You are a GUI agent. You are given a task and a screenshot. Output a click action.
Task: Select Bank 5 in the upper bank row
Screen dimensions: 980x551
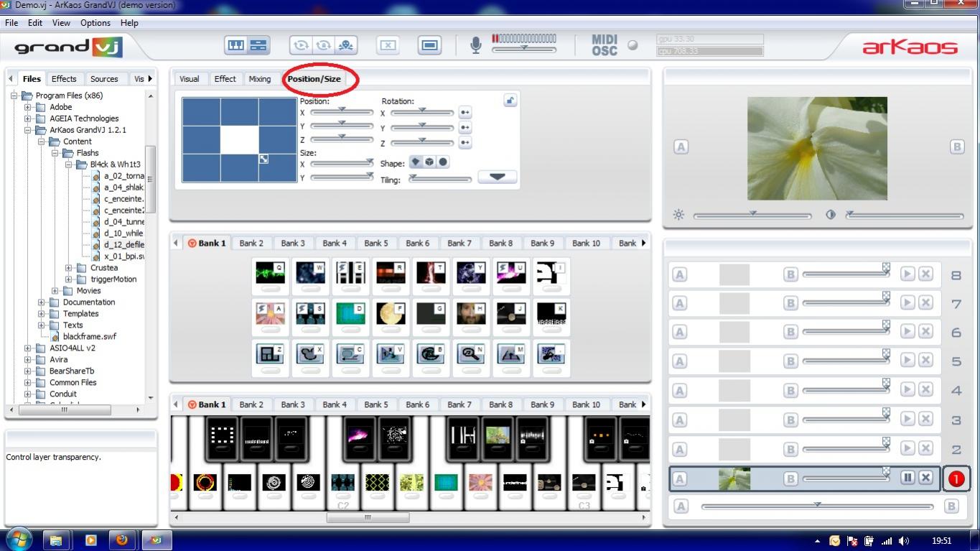click(376, 244)
